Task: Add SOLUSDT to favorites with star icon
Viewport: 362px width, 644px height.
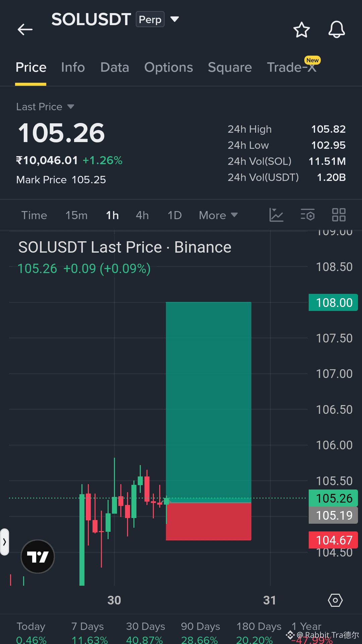Action: 301,30
